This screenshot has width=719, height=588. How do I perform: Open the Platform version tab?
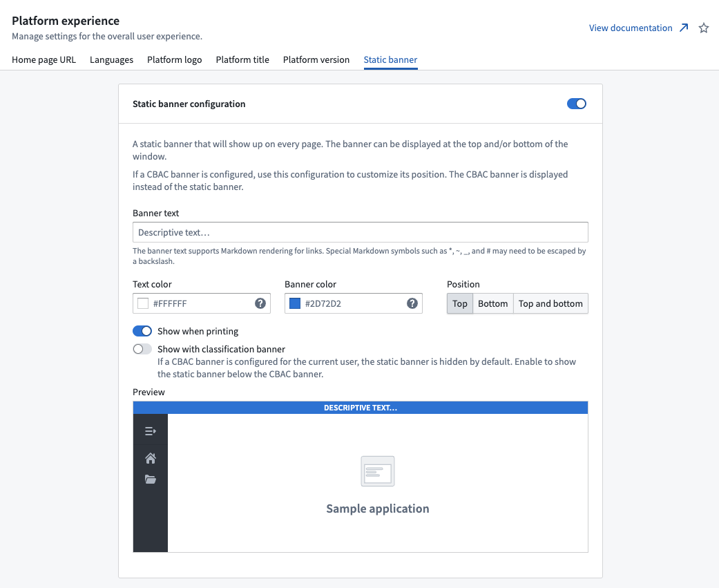coord(316,59)
